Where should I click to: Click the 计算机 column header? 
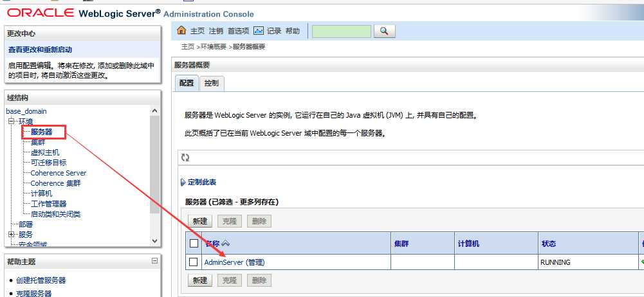coord(468,244)
